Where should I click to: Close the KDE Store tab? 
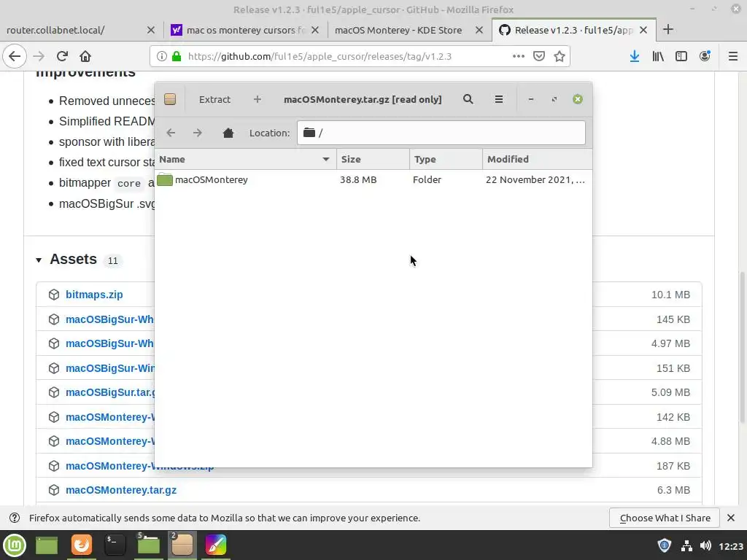pos(479,30)
